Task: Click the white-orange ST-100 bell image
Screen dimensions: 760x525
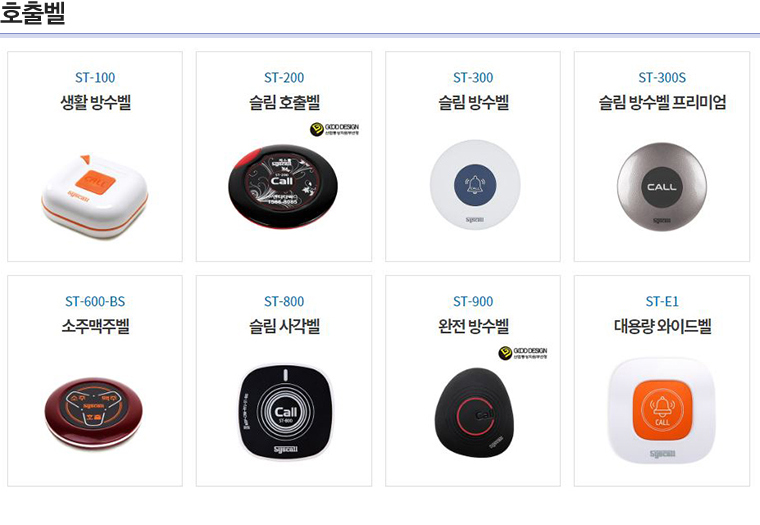Action: 95,197
